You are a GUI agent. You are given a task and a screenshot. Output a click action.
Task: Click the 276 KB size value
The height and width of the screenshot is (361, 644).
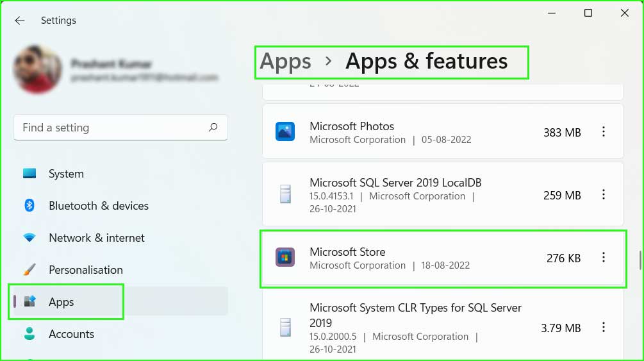pos(563,258)
